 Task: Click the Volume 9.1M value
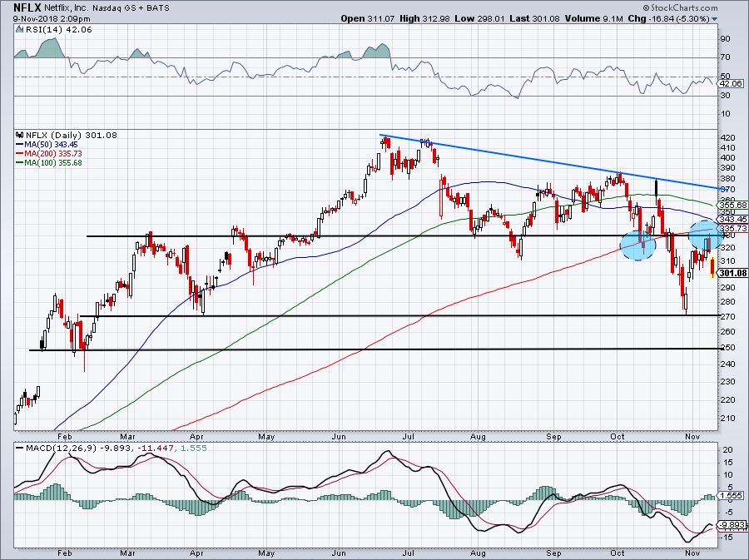click(593, 19)
